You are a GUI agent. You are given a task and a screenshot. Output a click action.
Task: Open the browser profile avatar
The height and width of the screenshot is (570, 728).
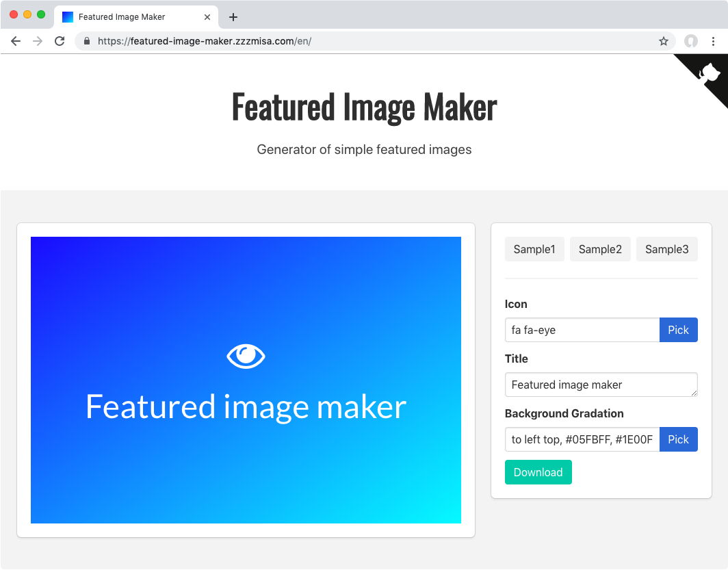pos(691,41)
